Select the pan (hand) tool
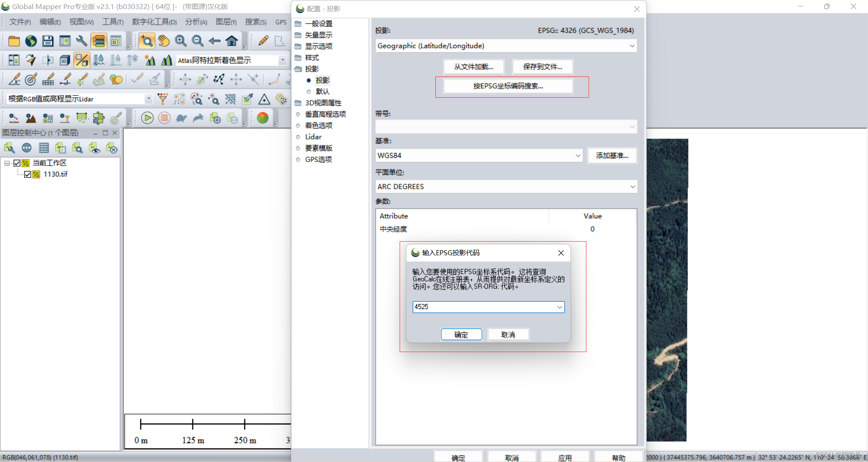The height and width of the screenshot is (462, 868). coord(164,41)
